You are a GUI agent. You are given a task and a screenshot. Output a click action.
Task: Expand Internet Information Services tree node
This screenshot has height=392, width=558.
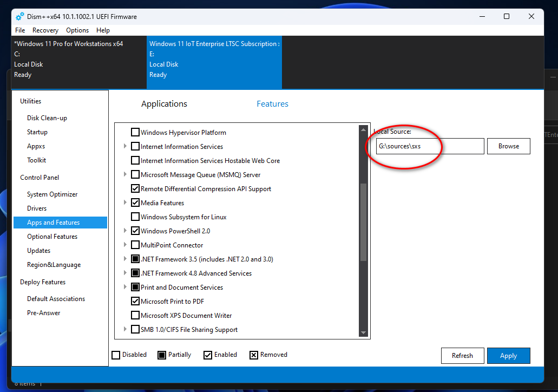pyautogui.click(x=125, y=146)
